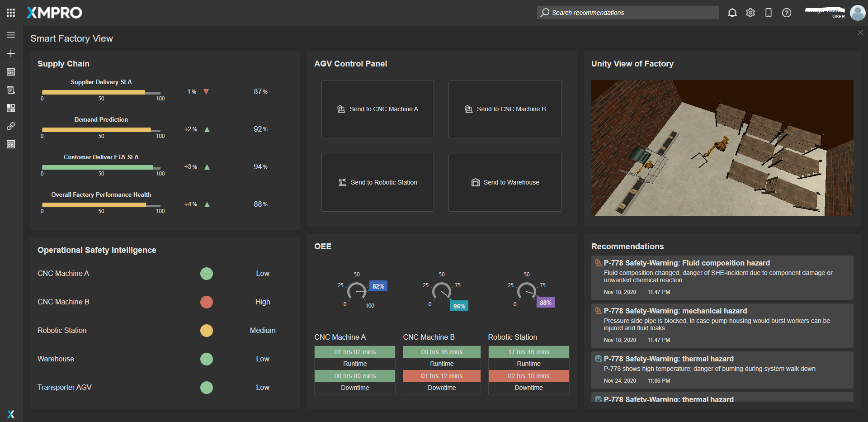Focus the Search recommendations field
This screenshot has height=422, width=868.
pos(628,13)
